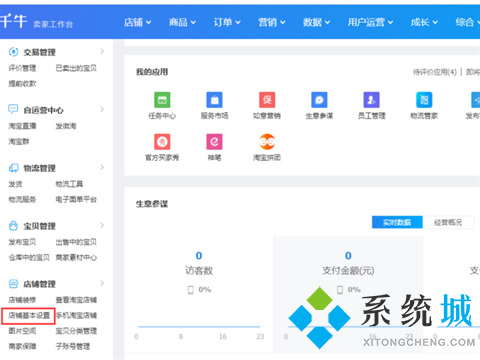The width and height of the screenshot is (480, 360).
Task: Open 淘宝群 link
Action: click(19, 142)
